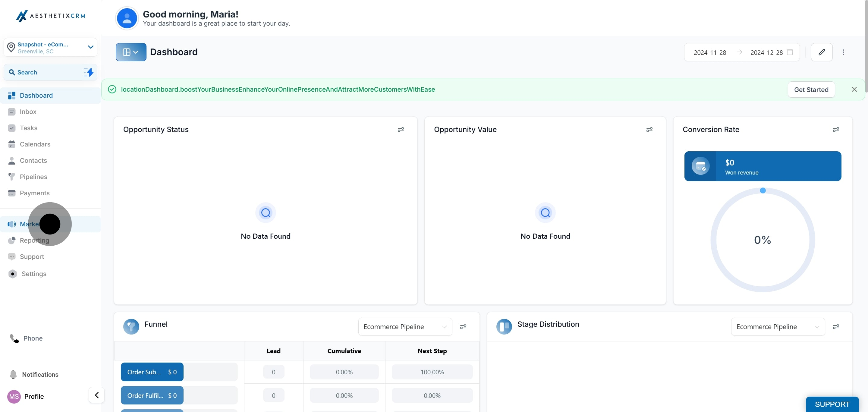Click the green checkmark banner icon

point(112,89)
